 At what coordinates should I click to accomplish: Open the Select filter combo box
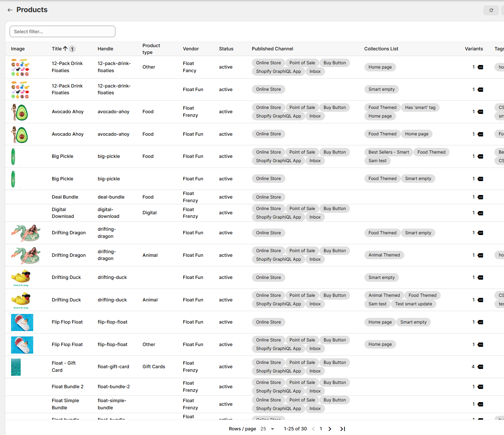click(x=63, y=31)
